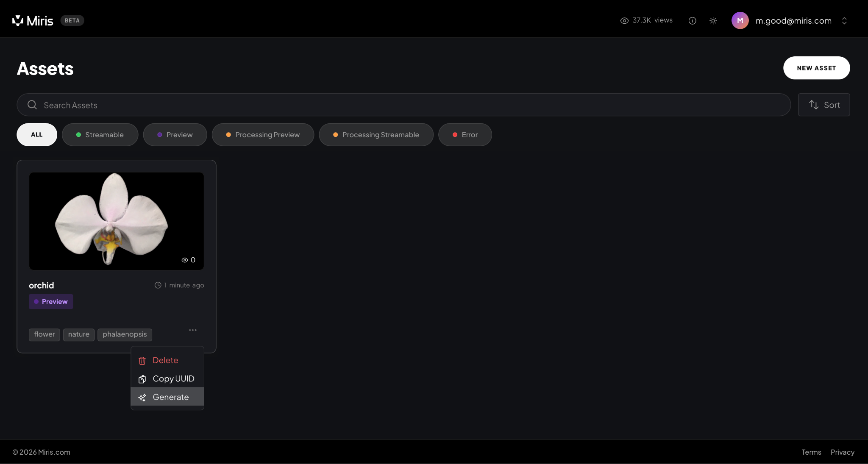Open the Terms link in footer
This screenshot has width=868, height=464.
click(811, 452)
